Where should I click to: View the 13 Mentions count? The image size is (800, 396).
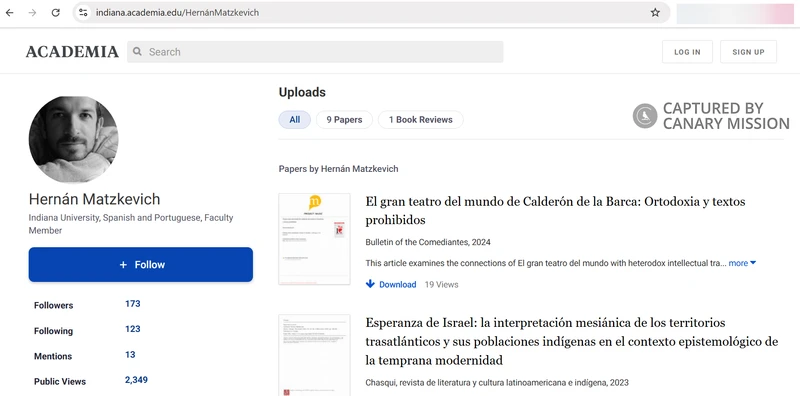[x=130, y=354]
